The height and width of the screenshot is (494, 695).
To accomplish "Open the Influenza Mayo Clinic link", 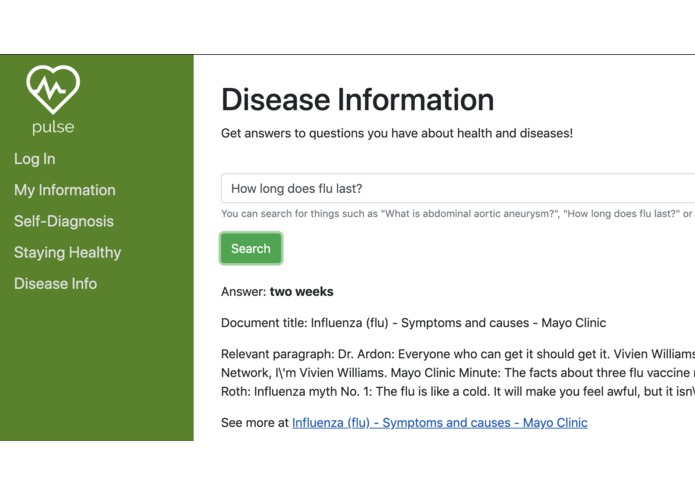I will tap(440, 423).
